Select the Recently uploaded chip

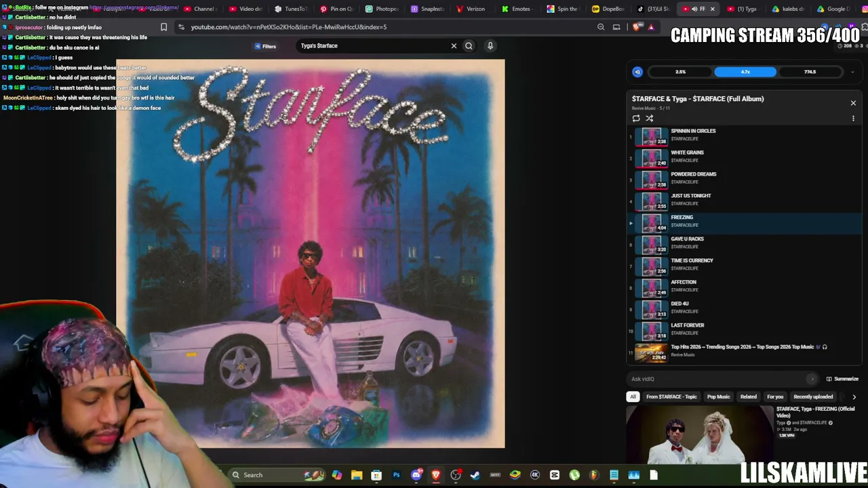point(813,397)
